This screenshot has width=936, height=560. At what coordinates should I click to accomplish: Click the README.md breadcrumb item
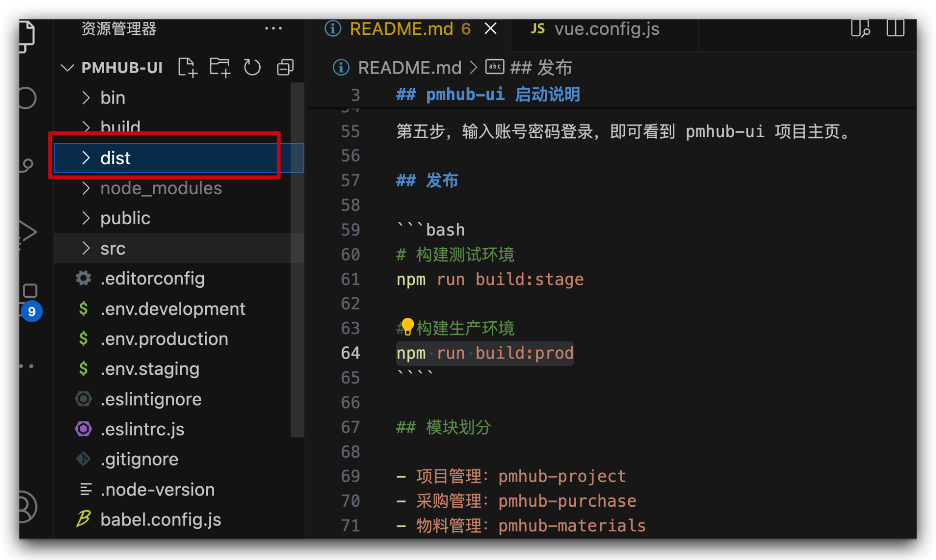410,67
